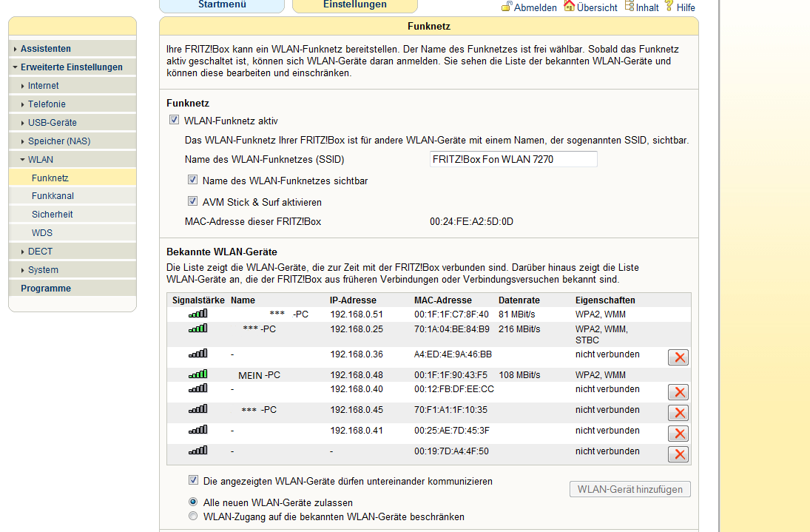The image size is (810, 532).
Task: Toggle devices may communicate with each other
Action: pyautogui.click(x=193, y=479)
